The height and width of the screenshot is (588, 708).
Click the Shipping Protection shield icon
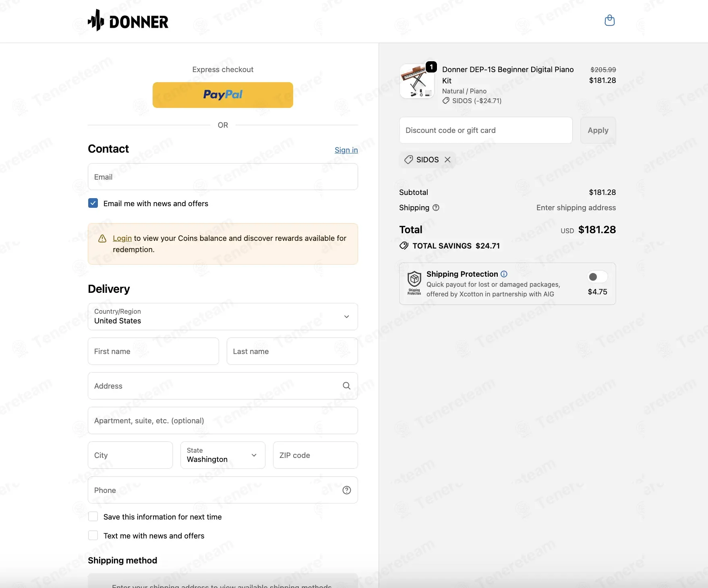[414, 283]
